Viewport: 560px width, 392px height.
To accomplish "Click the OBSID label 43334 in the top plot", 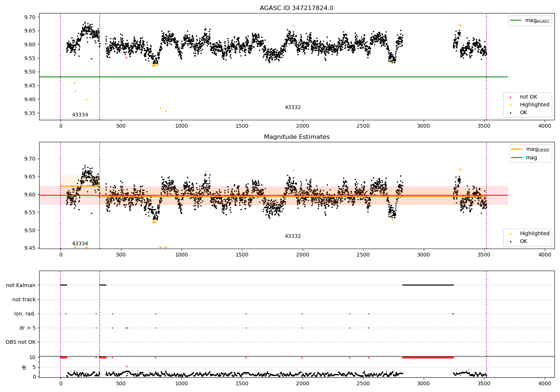I will [x=80, y=115].
